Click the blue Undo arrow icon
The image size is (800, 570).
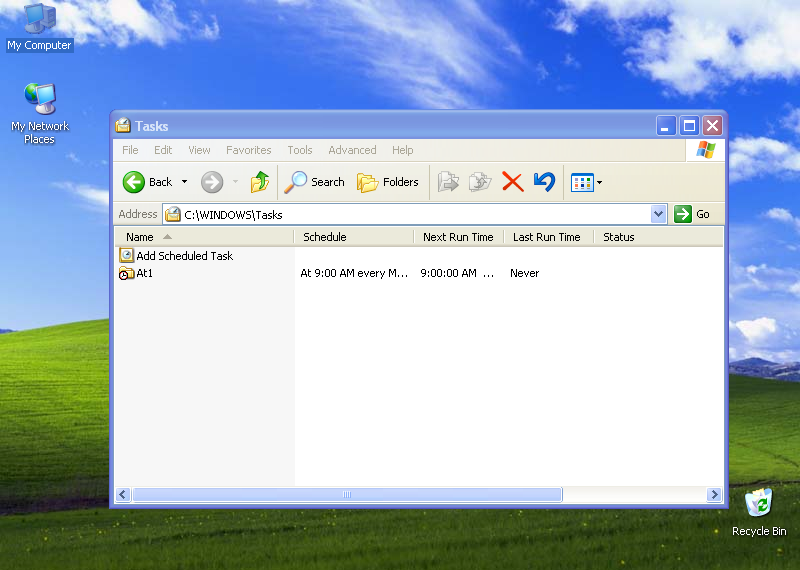tap(544, 182)
